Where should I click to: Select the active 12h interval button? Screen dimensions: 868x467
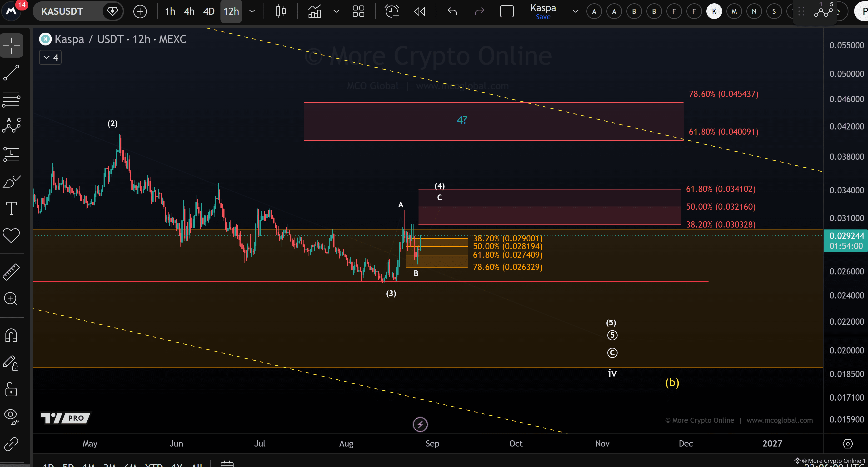231,11
